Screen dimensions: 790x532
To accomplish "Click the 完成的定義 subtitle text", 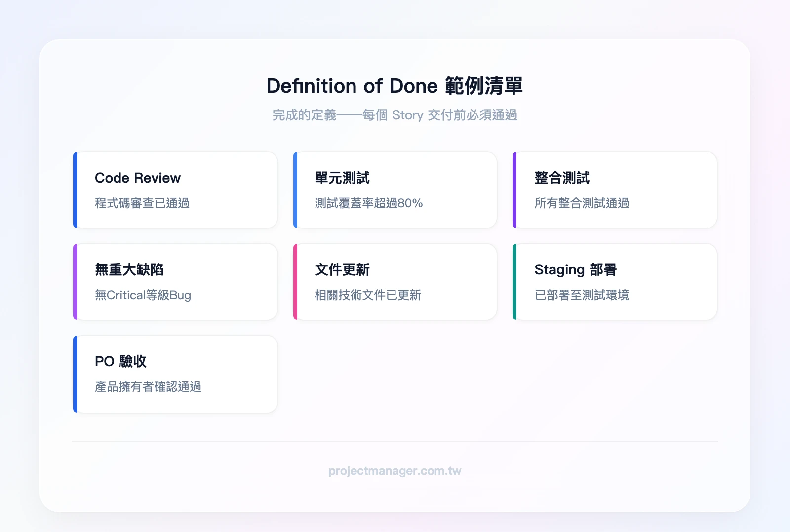I will (x=395, y=115).
